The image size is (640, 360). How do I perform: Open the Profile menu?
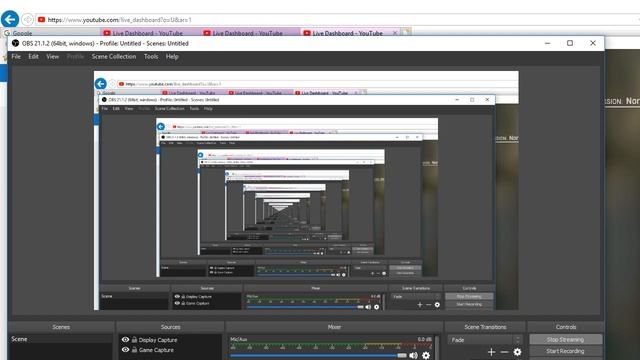(75, 56)
